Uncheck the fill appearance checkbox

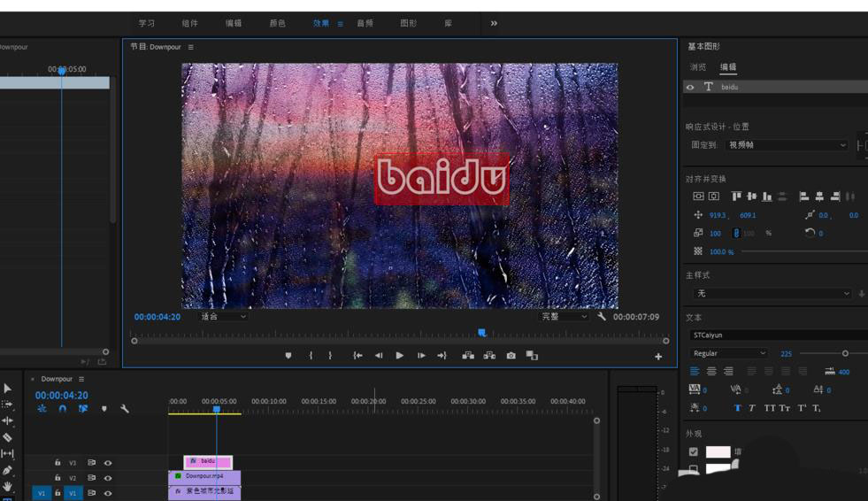(x=694, y=451)
